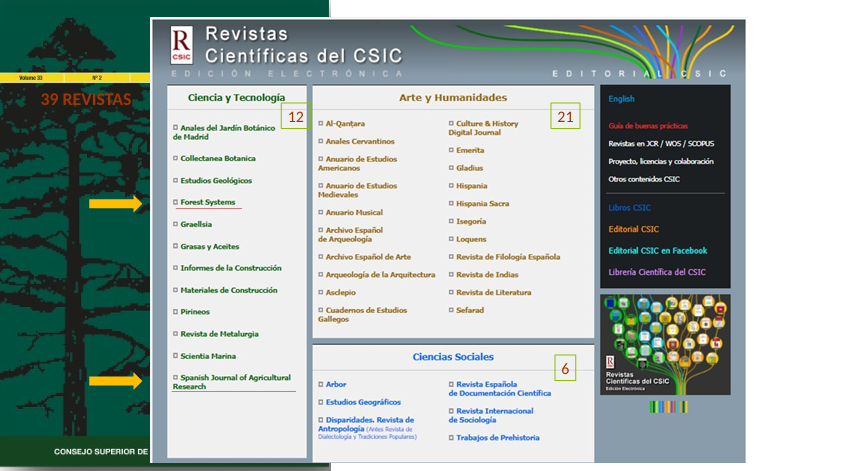This screenshot has width=851, height=471.
Task: Select the Asclepio journal
Action: click(x=340, y=292)
